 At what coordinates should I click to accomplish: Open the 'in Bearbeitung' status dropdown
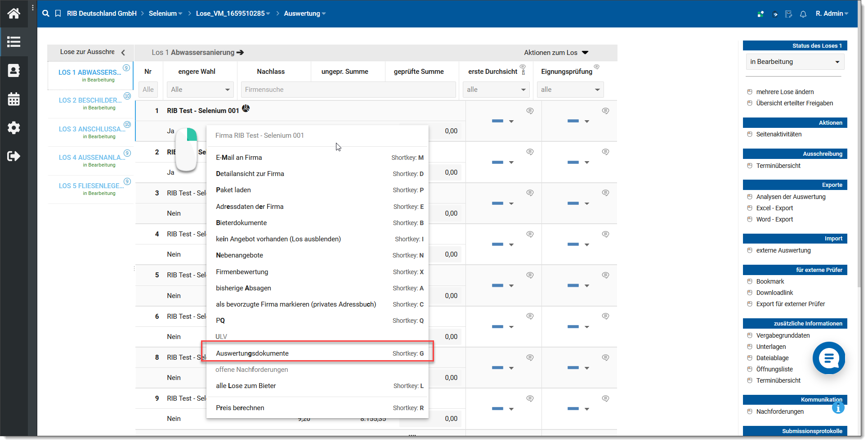(794, 62)
